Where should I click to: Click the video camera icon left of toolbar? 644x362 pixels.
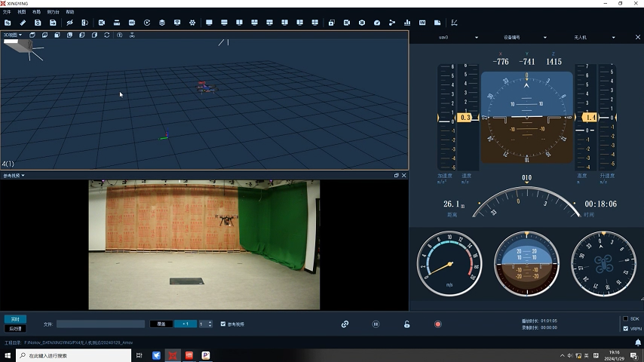point(102,23)
